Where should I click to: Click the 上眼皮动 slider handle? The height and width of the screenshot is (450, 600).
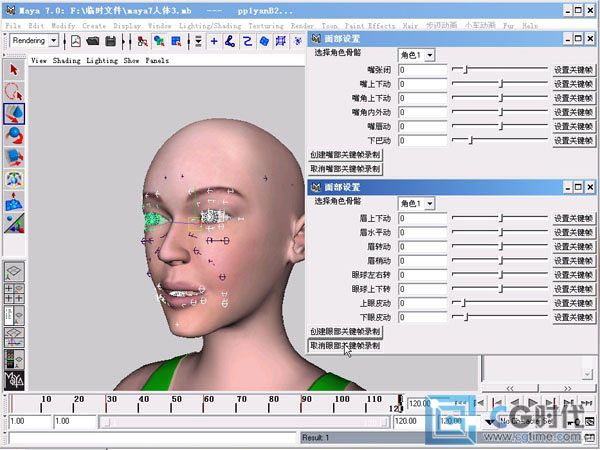pos(463,303)
